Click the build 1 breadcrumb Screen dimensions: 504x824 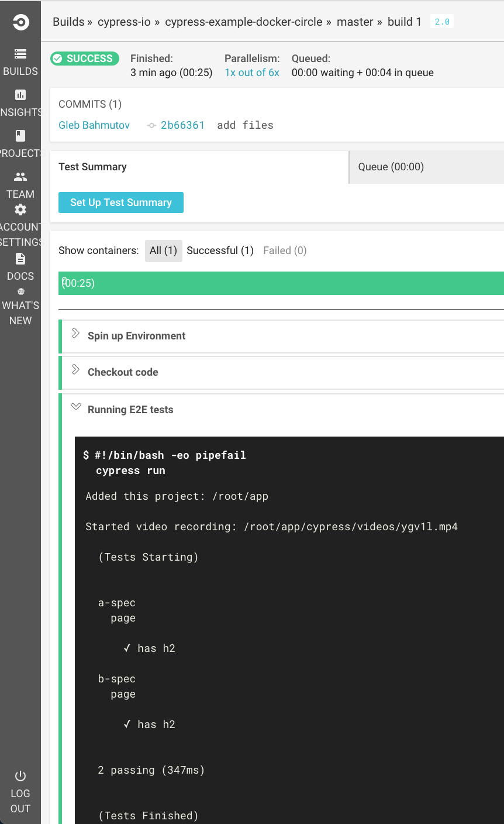click(405, 22)
